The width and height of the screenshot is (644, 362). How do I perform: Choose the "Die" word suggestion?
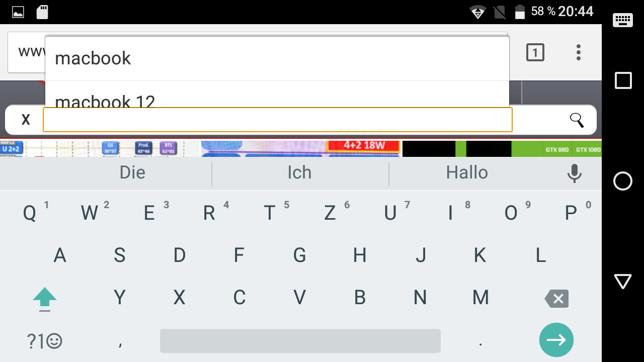coord(132,173)
